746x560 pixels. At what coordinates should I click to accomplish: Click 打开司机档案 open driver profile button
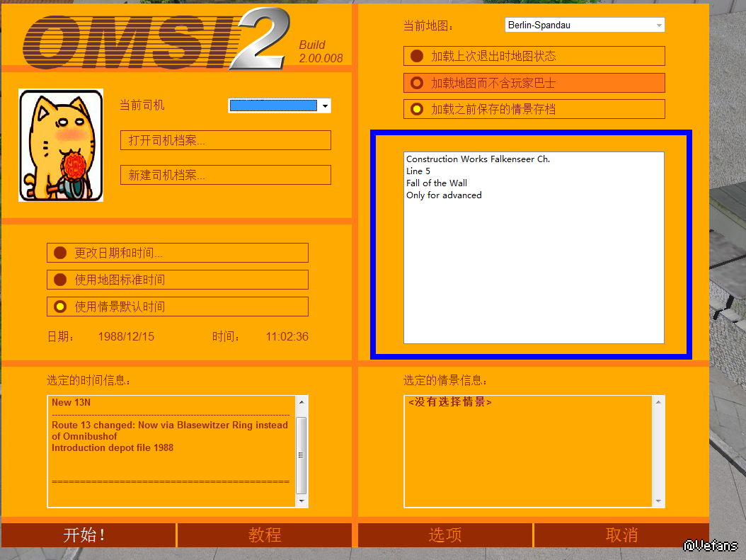tap(226, 140)
